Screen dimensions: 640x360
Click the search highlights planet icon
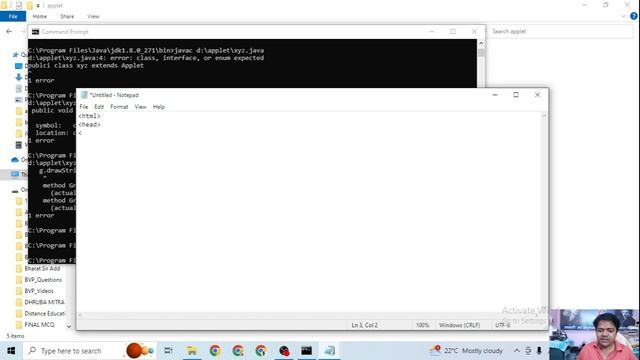[x=139, y=351]
